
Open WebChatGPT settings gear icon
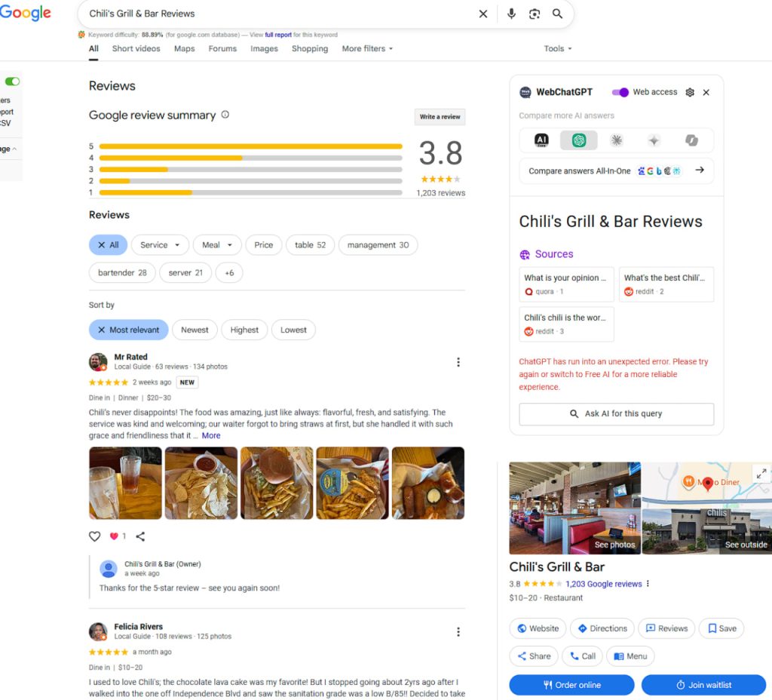click(690, 92)
